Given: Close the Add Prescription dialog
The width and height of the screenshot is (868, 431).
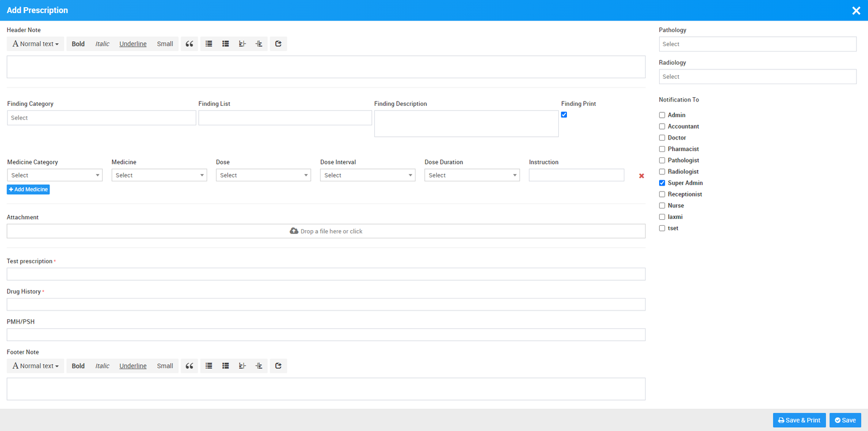Looking at the screenshot, I should [x=856, y=10].
